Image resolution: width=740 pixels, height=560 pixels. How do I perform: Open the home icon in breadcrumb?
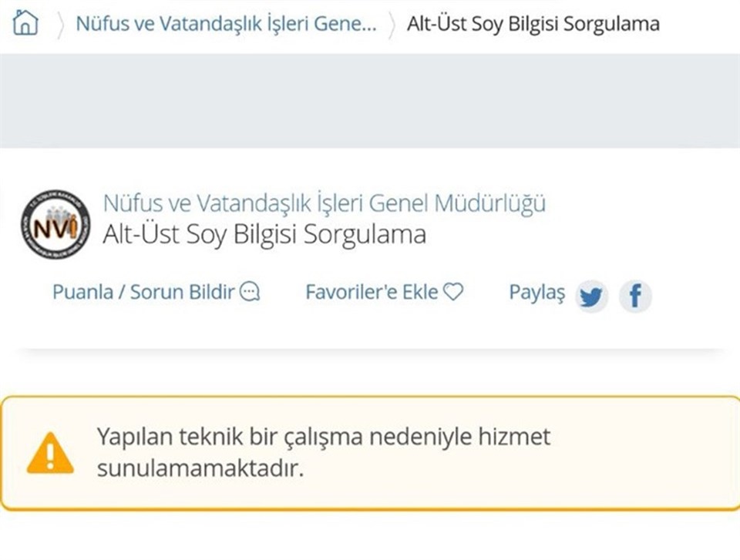25,22
